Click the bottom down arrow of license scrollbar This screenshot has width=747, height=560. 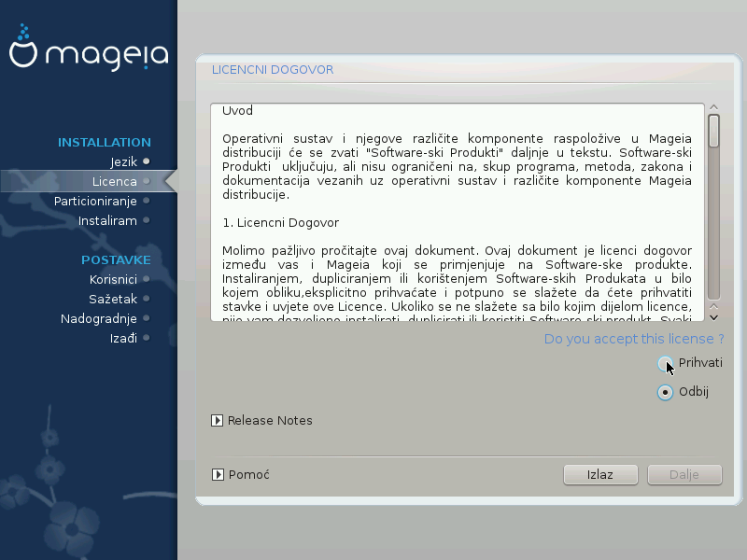click(713, 317)
